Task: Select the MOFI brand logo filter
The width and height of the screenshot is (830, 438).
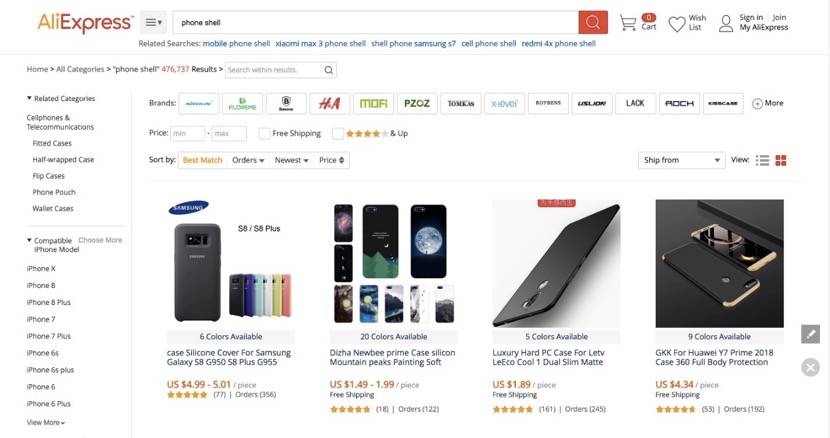Action: (x=373, y=103)
